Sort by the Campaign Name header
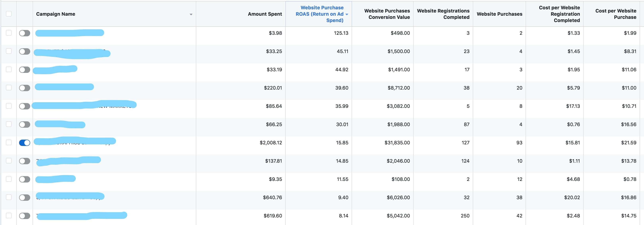Viewport: 644px width, 225px height. (55, 14)
